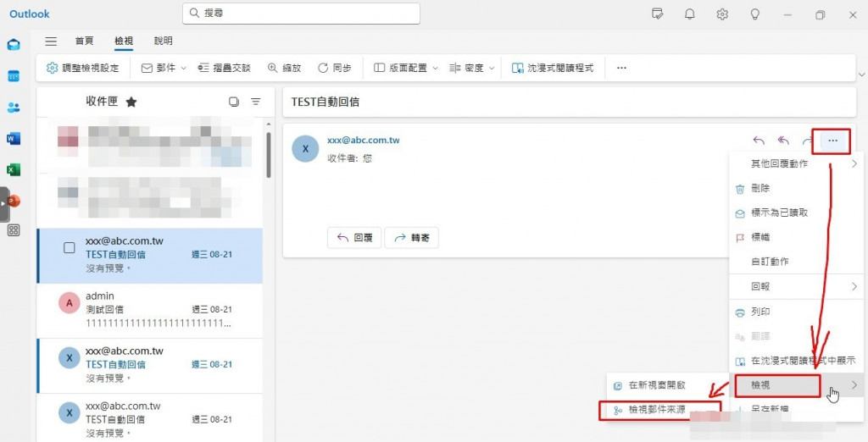868x442 pixels.
Task: Click the 收件匣 inbox heading
Action: (x=102, y=102)
